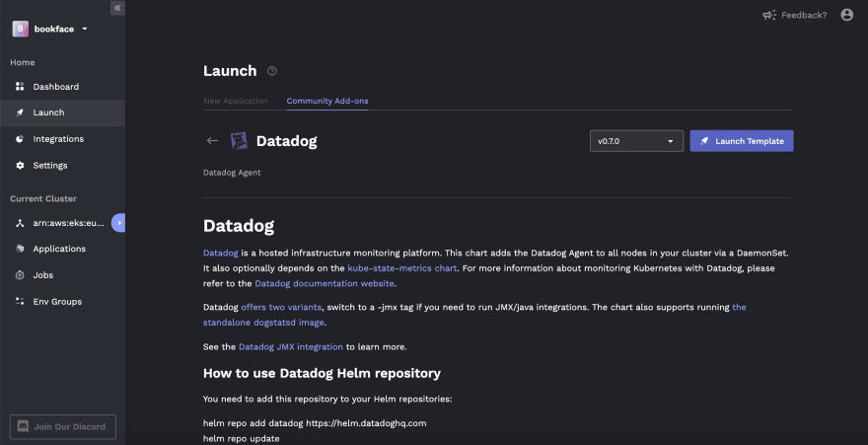The image size is (868, 445).
Task: Open the Datadog hyperlink in description
Action: coord(220,253)
